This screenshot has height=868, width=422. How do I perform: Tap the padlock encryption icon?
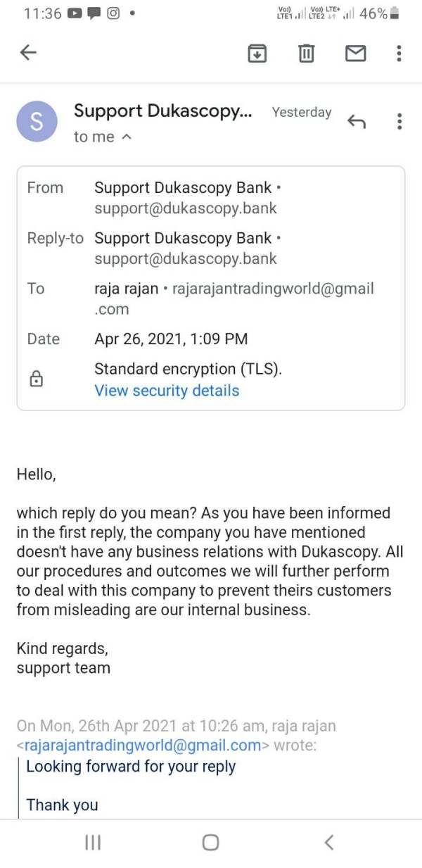pyautogui.click(x=36, y=379)
